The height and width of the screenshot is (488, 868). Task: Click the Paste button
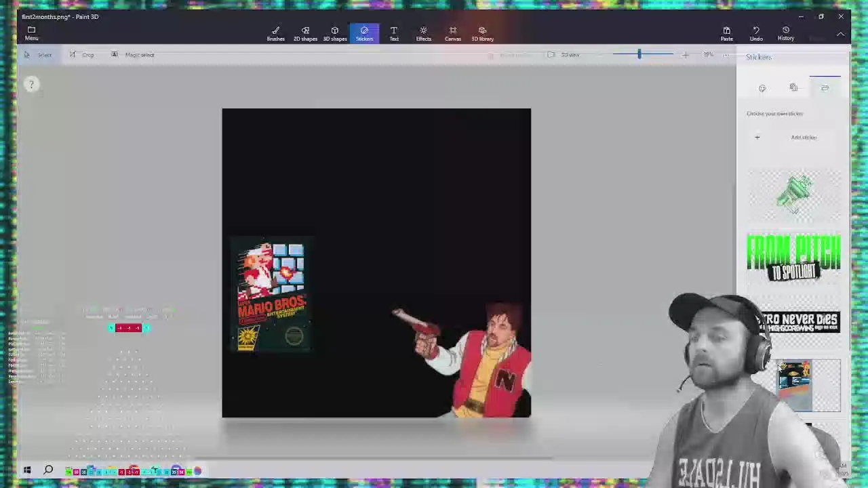tap(726, 33)
